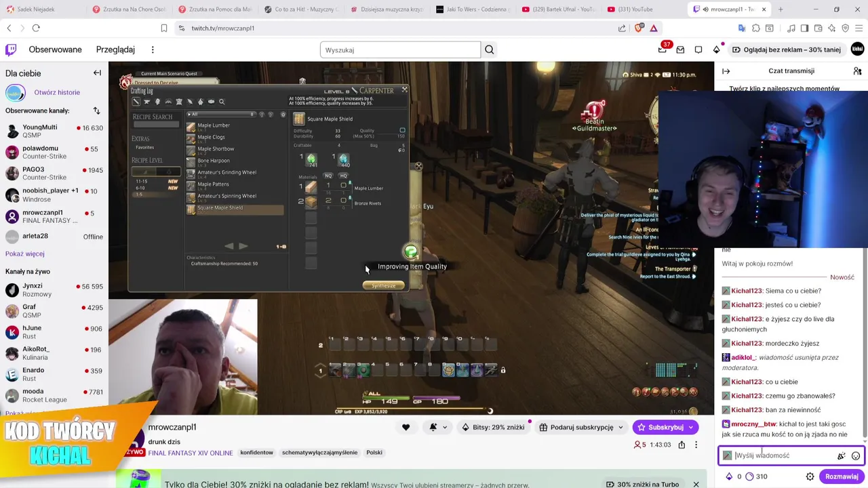
Task: Share the stream via share icon
Action: tap(682, 445)
